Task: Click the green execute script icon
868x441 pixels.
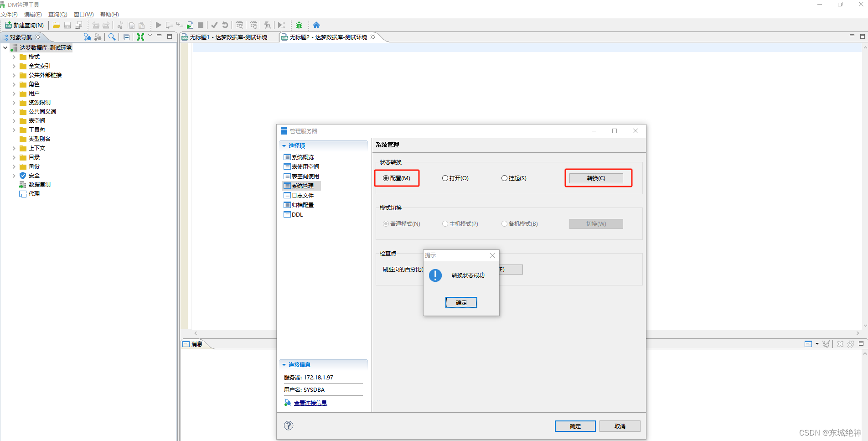Action: tap(190, 25)
